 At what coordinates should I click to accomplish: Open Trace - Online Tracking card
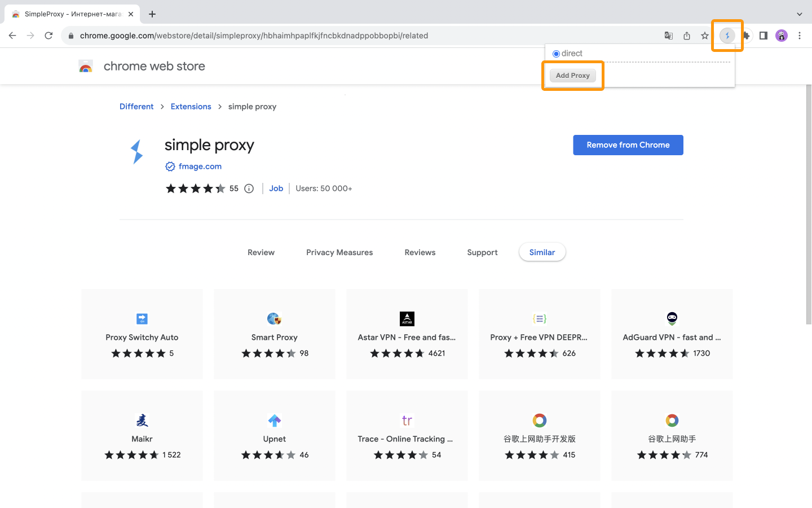[x=407, y=436]
